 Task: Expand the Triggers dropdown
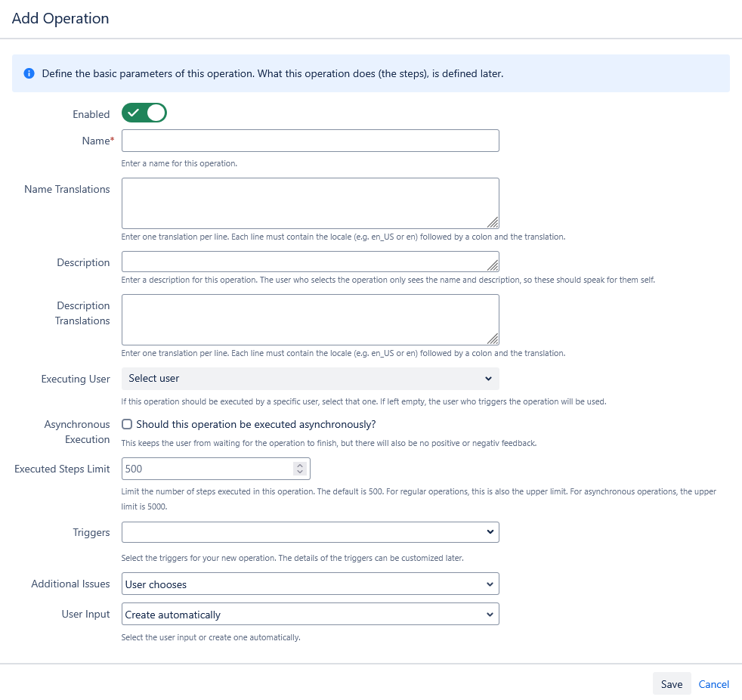click(310, 532)
